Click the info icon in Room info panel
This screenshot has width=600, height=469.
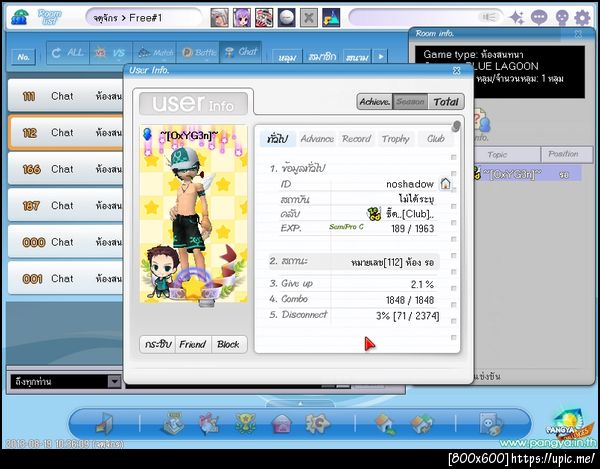pos(480,122)
